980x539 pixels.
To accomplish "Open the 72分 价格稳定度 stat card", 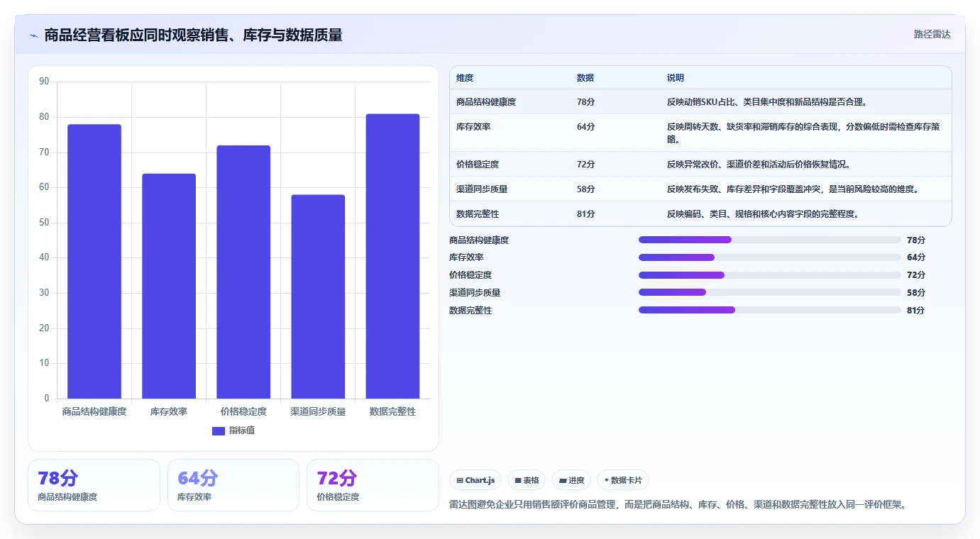I will [373, 485].
